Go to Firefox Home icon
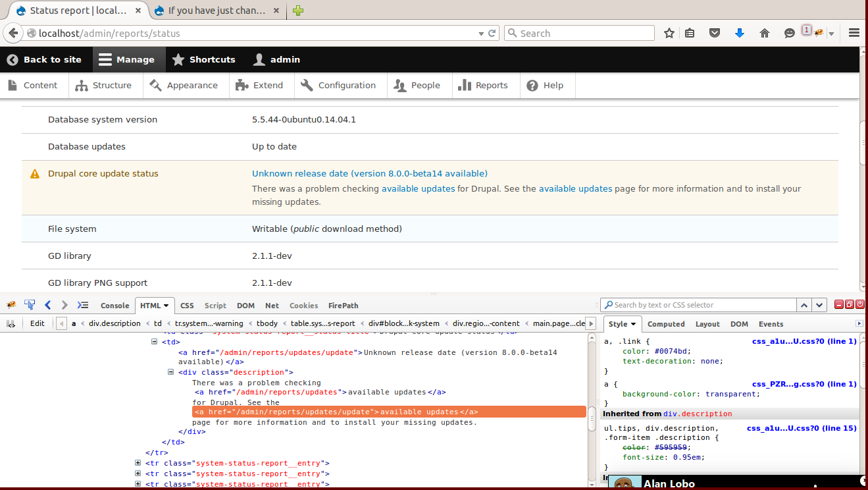Screen dimensions: 868x490 765,33
